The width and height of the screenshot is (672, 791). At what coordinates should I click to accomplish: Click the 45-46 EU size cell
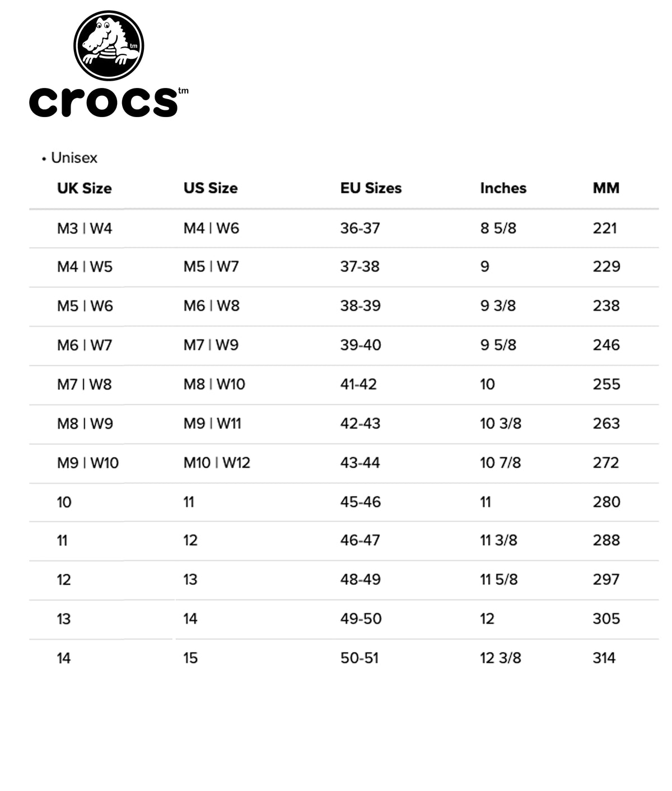[361, 502]
